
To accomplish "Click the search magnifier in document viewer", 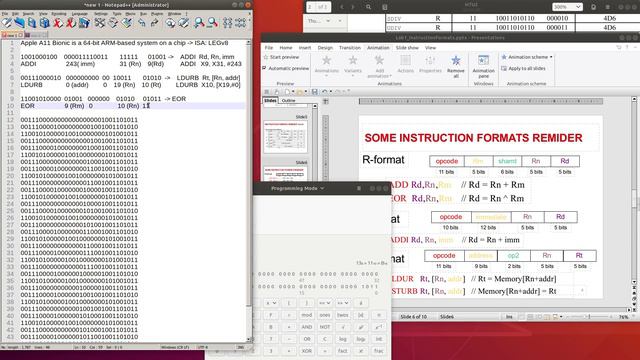I will 368,7.
